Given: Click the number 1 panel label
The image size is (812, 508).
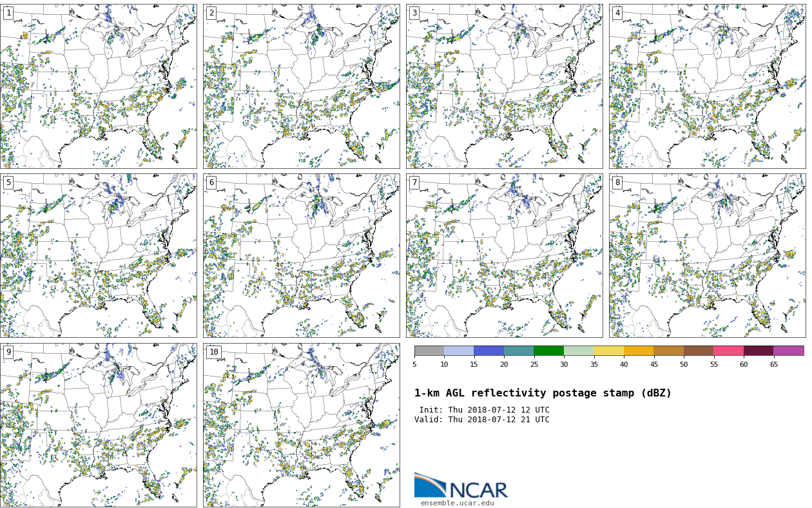Looking at the screenshot, I should coord(8,13).
